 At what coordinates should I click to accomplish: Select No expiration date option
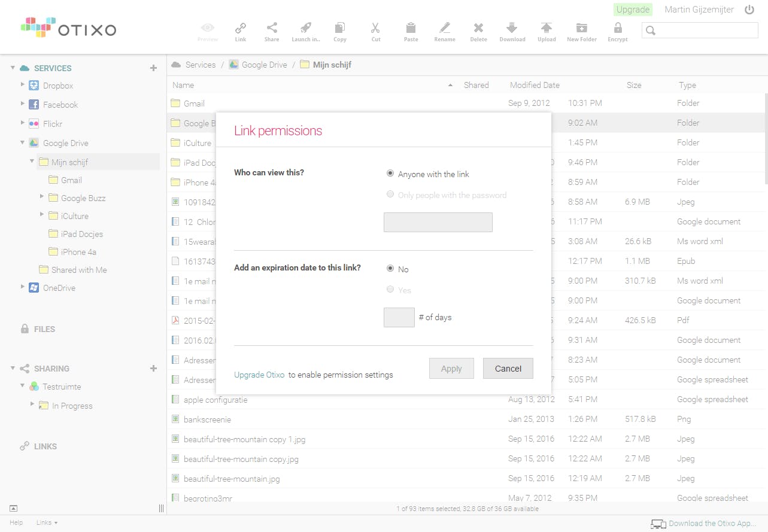click(x=390, y=269)
